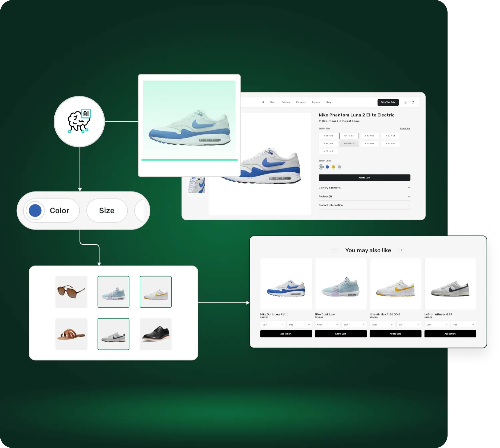
Task: Click the AI brain icon circle
Action: 79,121
